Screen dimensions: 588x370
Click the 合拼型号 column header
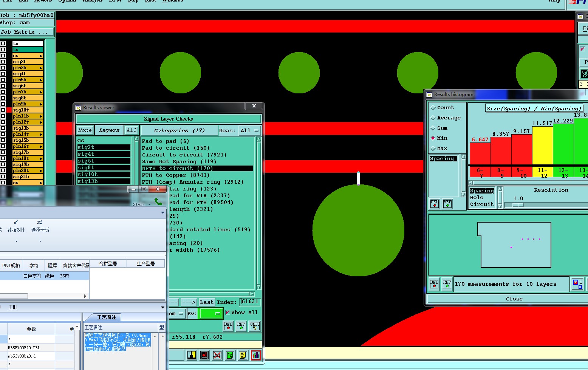pos(108,264)
